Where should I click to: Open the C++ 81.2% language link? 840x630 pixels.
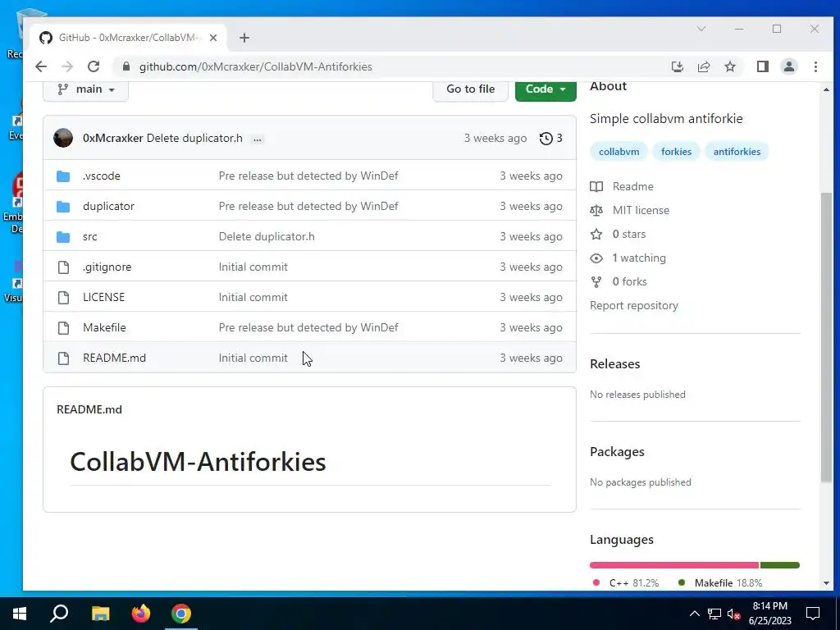tap(626, 583)
